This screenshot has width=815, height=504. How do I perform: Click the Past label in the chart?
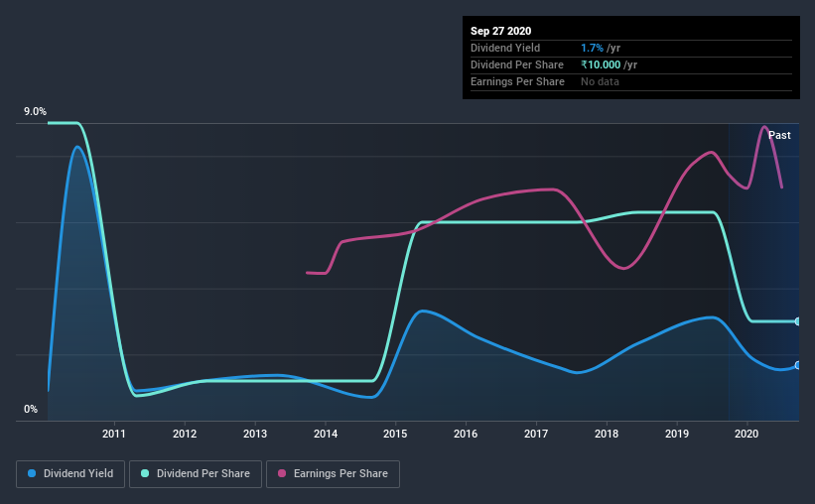coord(779,135)
